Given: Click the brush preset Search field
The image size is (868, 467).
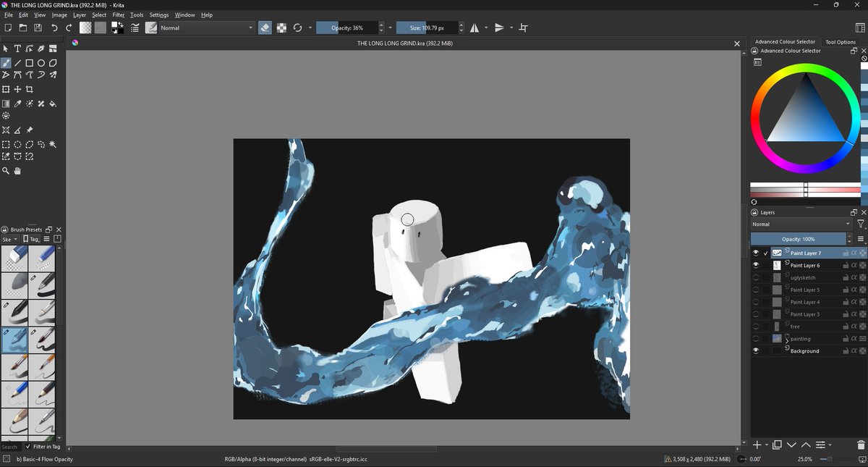Looking at the screenshot, I should pyautogui.click(x=10, y=447).
